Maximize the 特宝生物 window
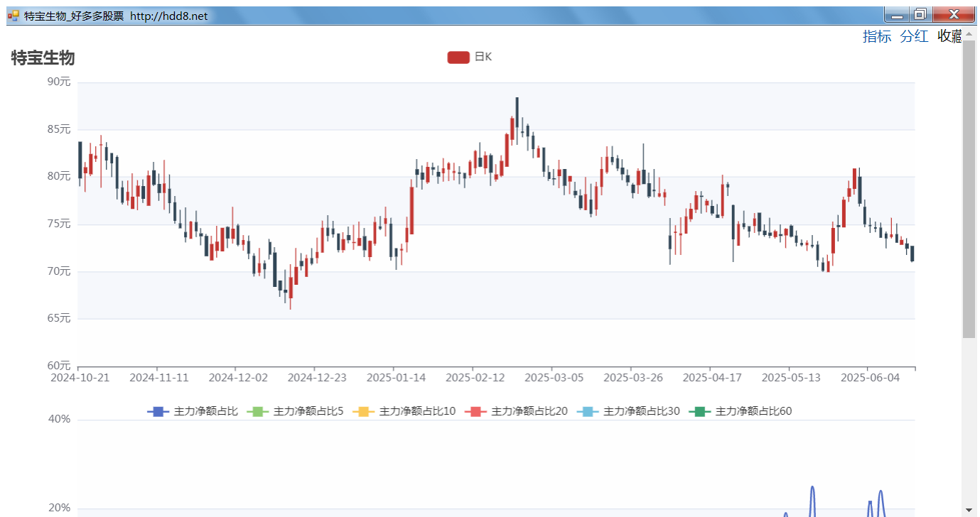The height and width of the screenshot is (517, 980). pyautogui.click(x=920, y=14)
